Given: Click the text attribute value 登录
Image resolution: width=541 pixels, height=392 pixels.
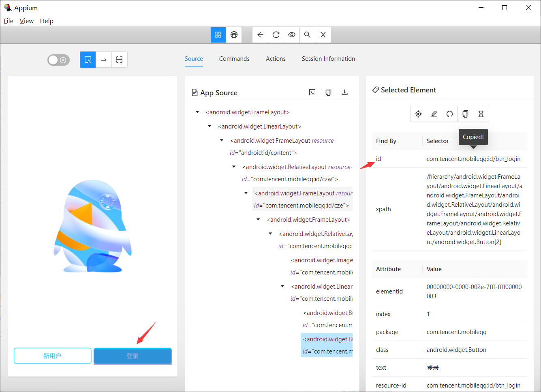Looking at the screenshot, I should 433,368.
